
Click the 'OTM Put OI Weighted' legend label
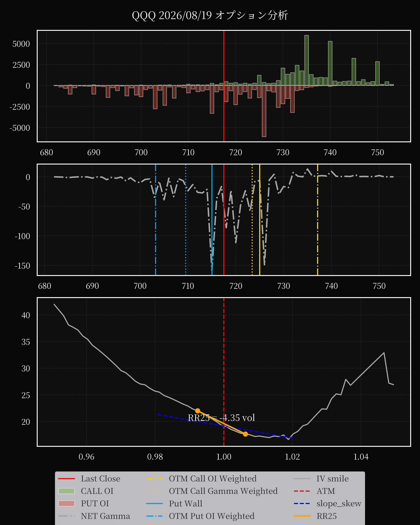[212, 516]
